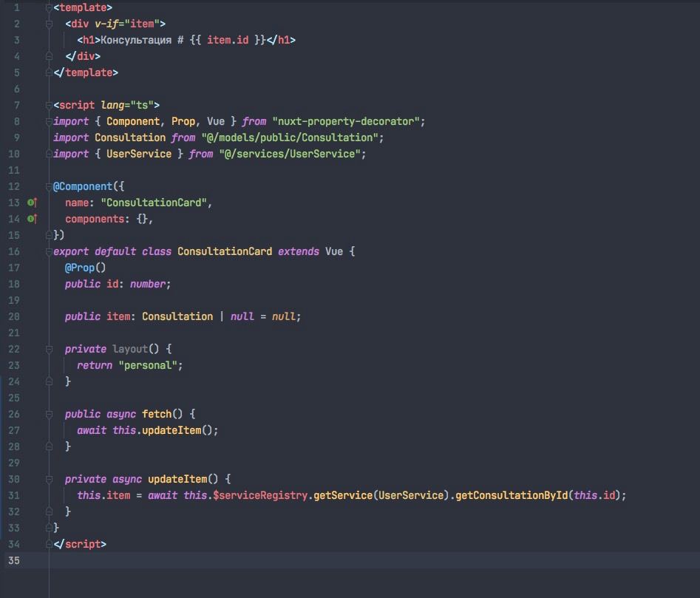This screenshot has width=700, height=598.
Task: Click getConsultationById on line 31
Action: [x=512, y=495]
